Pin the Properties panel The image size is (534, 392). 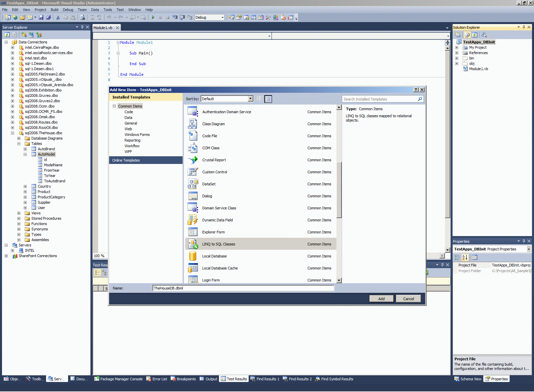(524, 241)
